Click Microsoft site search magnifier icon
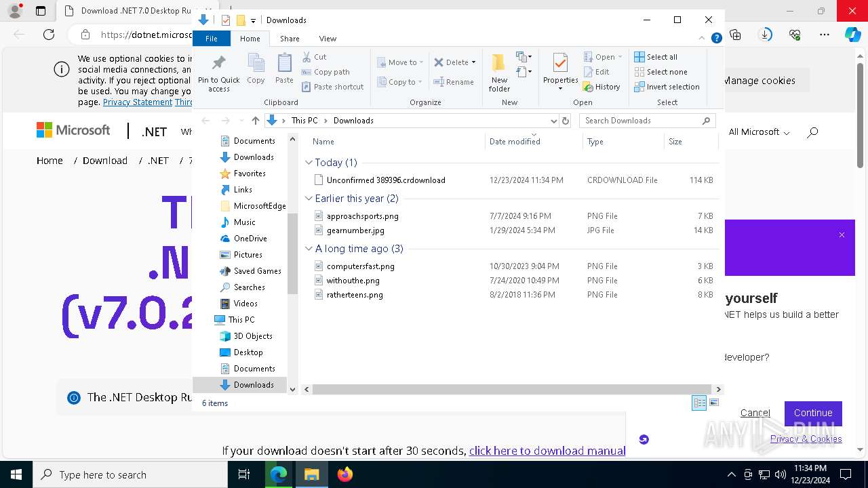The image size is (868, 488). [x=812, y=132]
